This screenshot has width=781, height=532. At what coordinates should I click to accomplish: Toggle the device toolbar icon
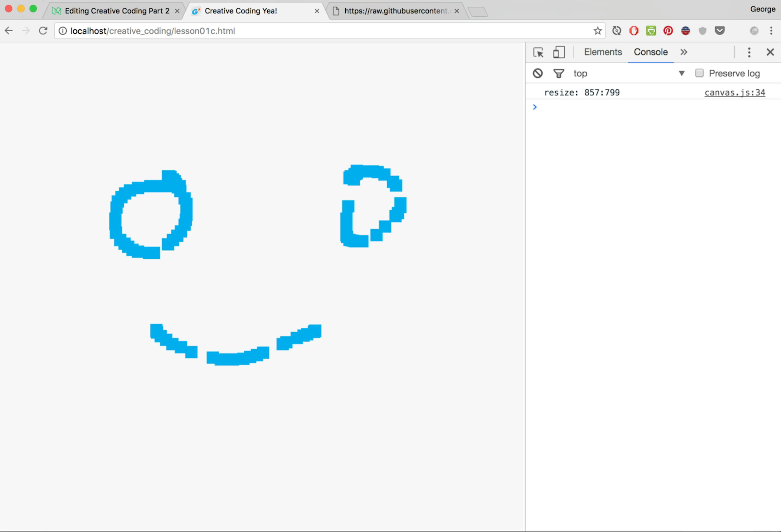point(558,52)
